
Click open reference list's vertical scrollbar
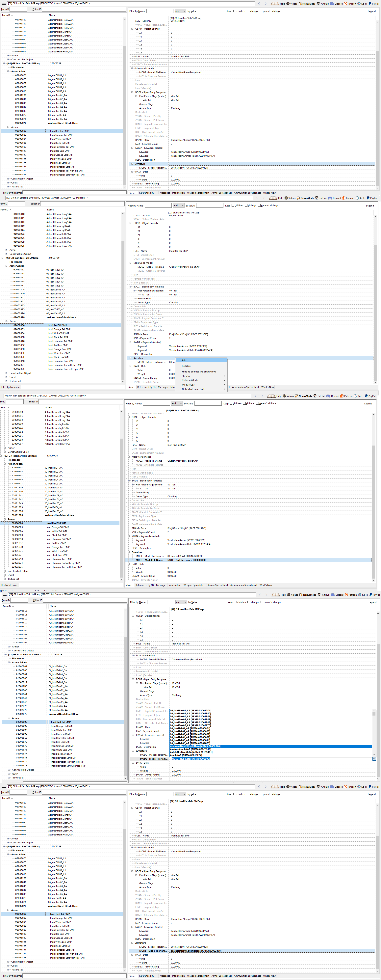374,732
